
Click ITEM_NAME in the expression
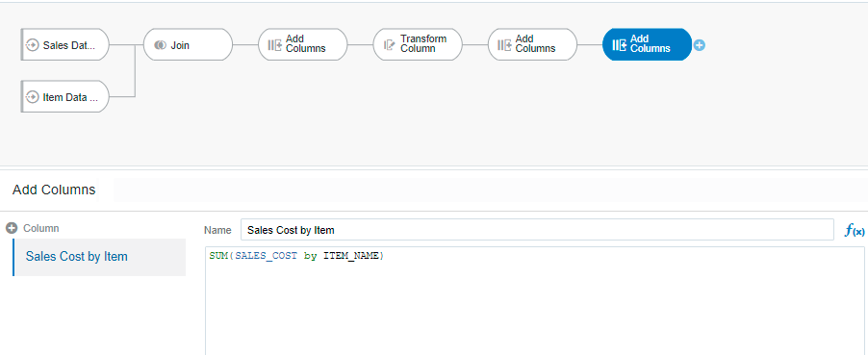point(350,257)
